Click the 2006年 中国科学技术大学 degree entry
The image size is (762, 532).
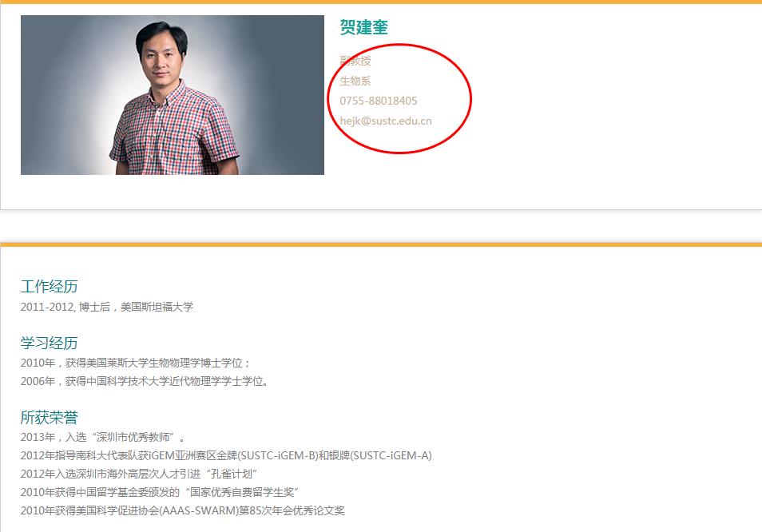tap(144, 381)
